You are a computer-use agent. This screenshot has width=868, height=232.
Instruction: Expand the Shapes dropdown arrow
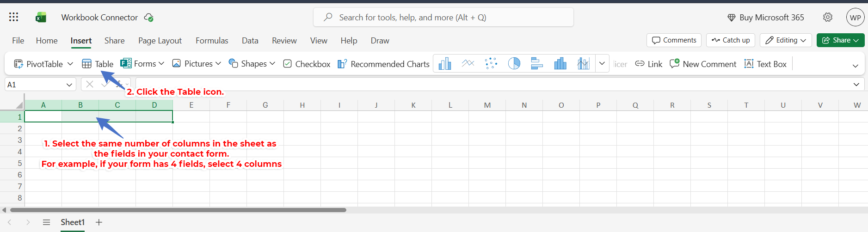272,63
